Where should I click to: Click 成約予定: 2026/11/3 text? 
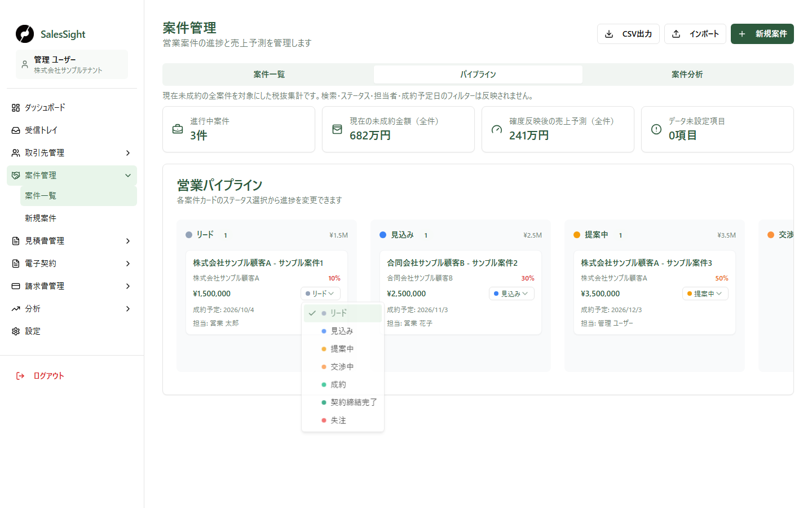tap(417, 310)
